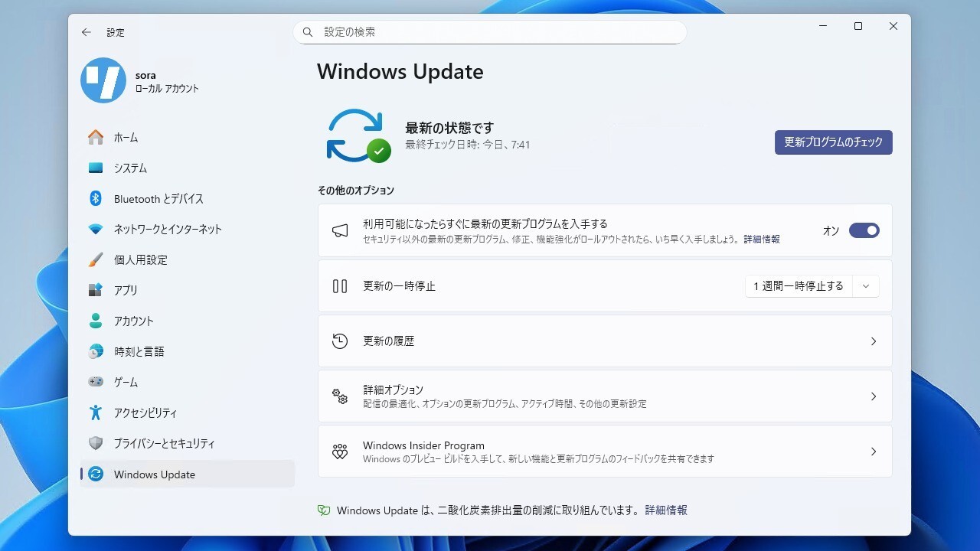980x551 pixels.
Task: Click the アクセシビリティ figure icon
Action: pyautogui.click(x=96, y=412)
